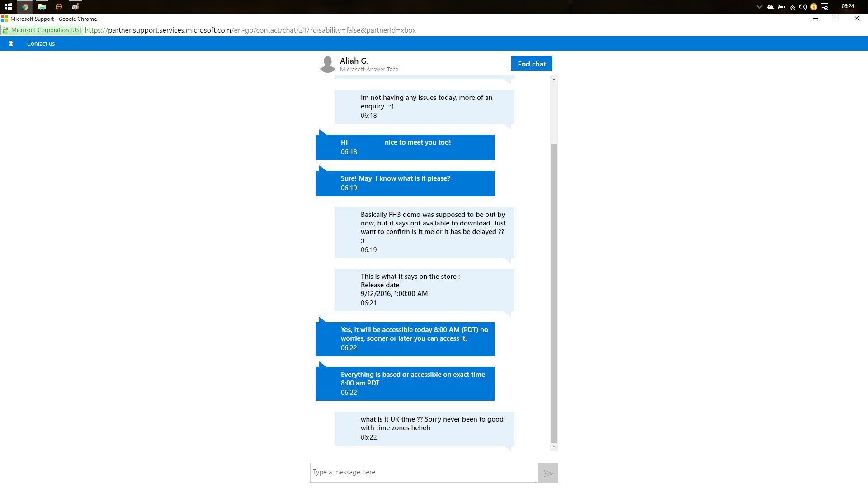Click the Chrome taskbar icon

(x=25, y=7)
